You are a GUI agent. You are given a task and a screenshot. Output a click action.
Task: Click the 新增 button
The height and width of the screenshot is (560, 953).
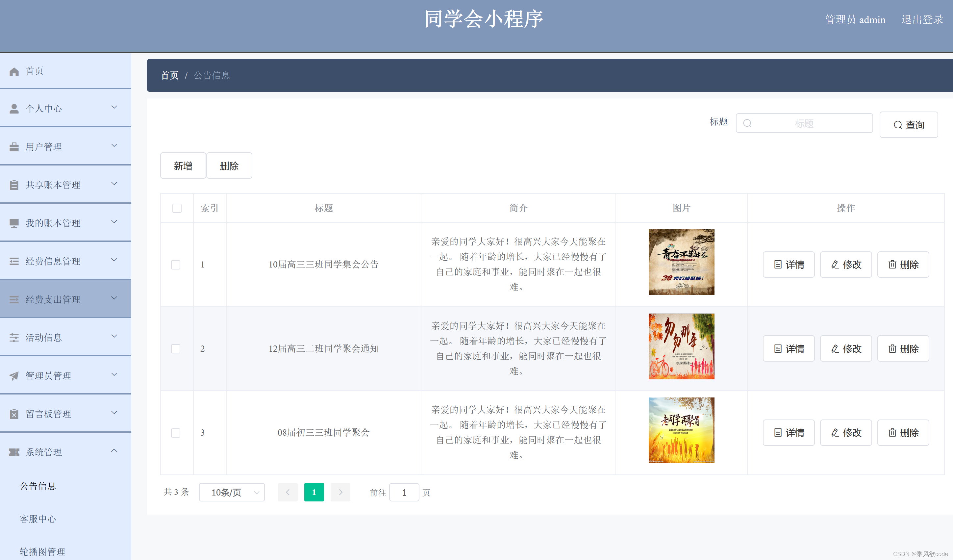(183, 165)
